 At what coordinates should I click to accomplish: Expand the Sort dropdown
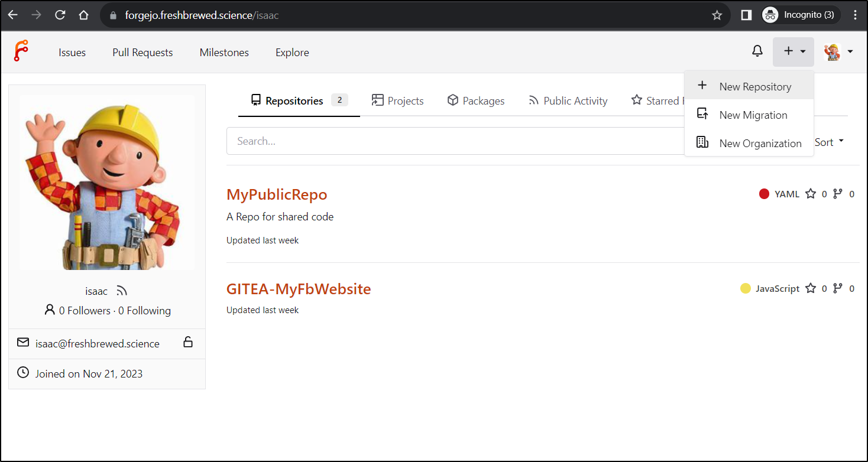point(829,142)
